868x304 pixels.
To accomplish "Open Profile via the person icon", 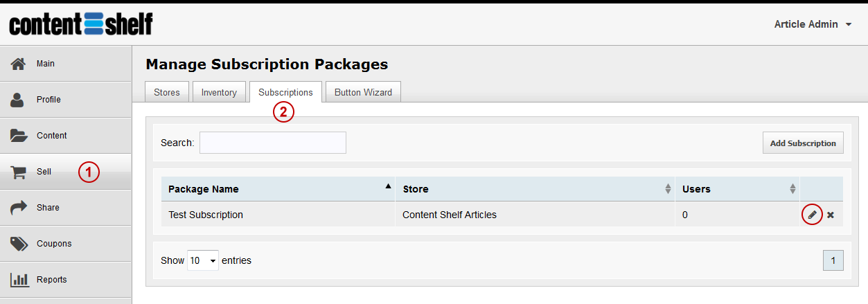I will click(18, 100).
